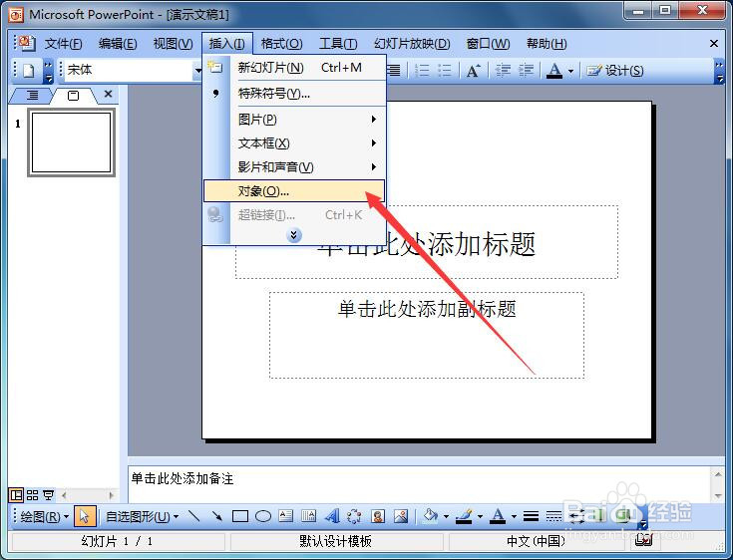Open the 图片(P) submenu
This screenshot has height=560, width=733.
coord(294,120)
